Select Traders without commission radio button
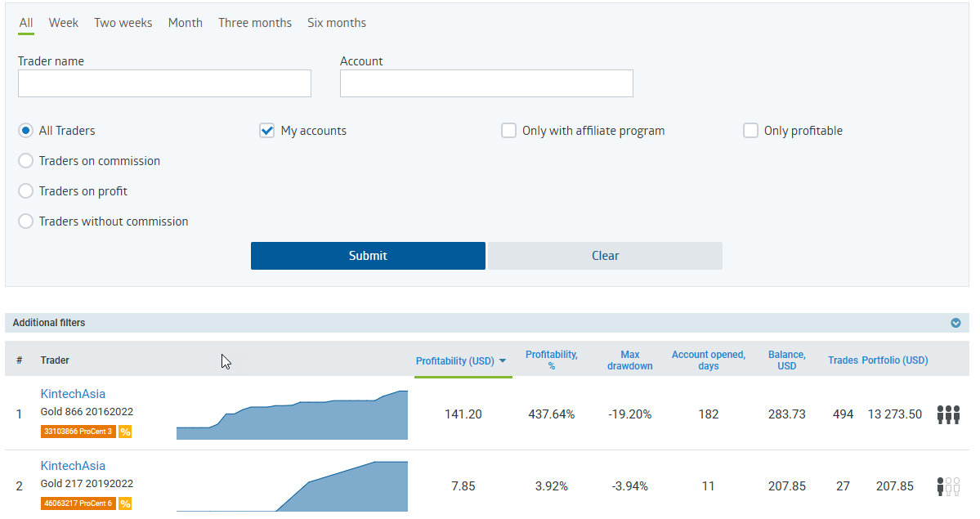 26,221
